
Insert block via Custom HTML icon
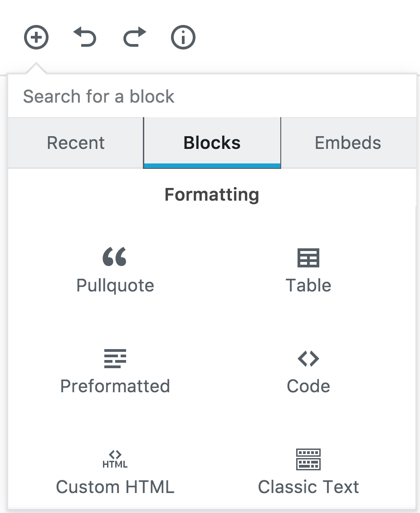[115, 459]
